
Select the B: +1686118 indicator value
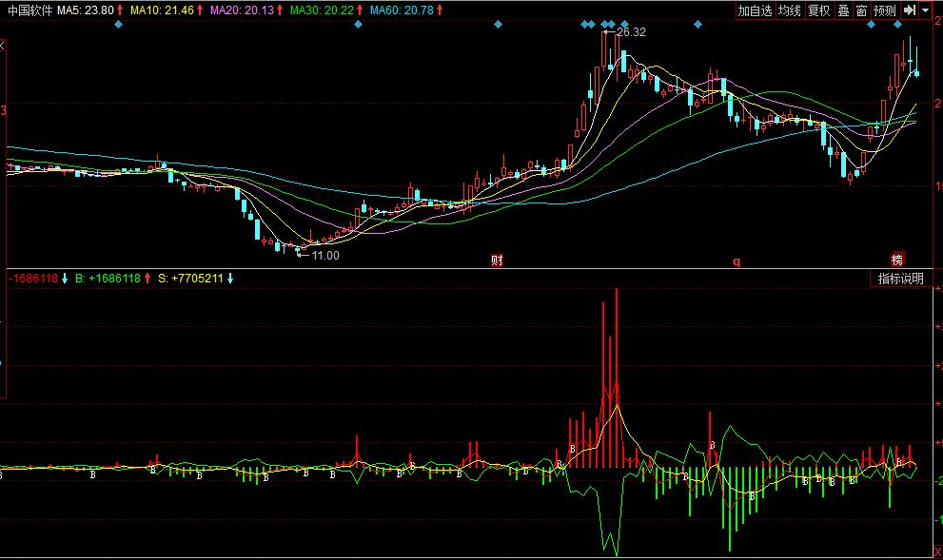tap(108, 279)
